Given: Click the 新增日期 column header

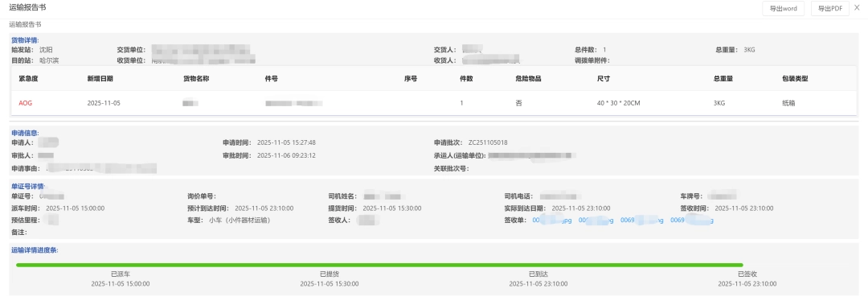Looking at the screenshot, I should pyautogui.click(x=100, y=79).
